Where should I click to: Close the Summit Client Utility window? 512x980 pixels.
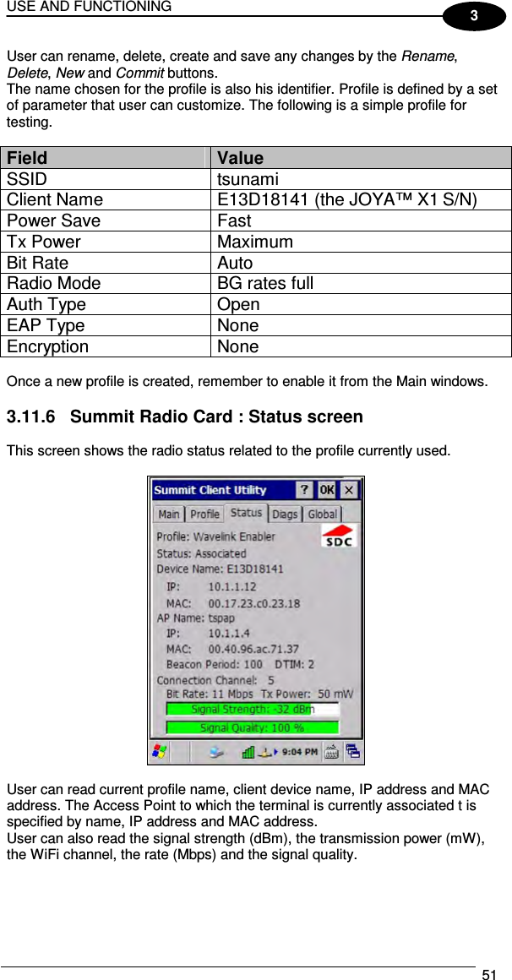[350, 489]
